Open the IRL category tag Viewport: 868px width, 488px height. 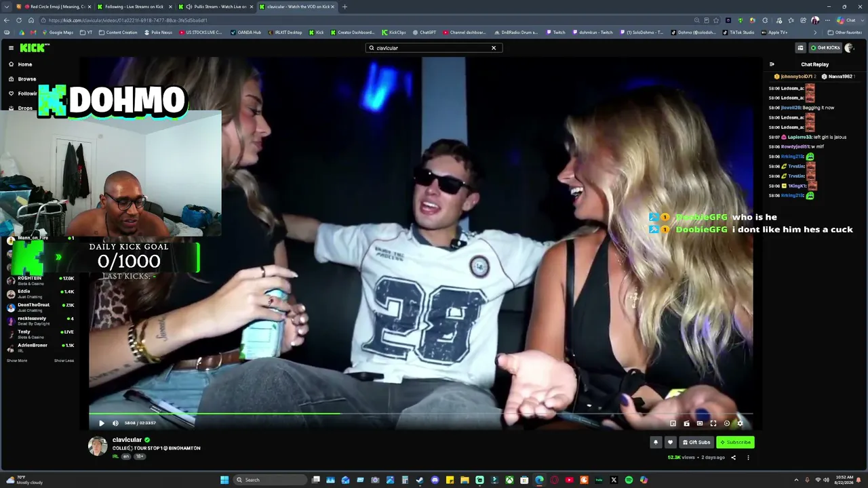[x=115, y=457]
